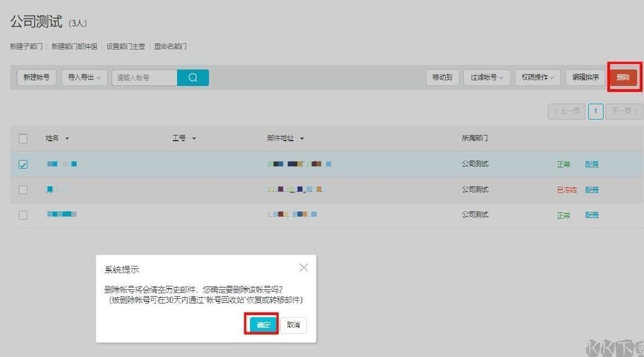Click the 新建帐号 button
This screenshot has width=644, height=357.
coord(36,77)
